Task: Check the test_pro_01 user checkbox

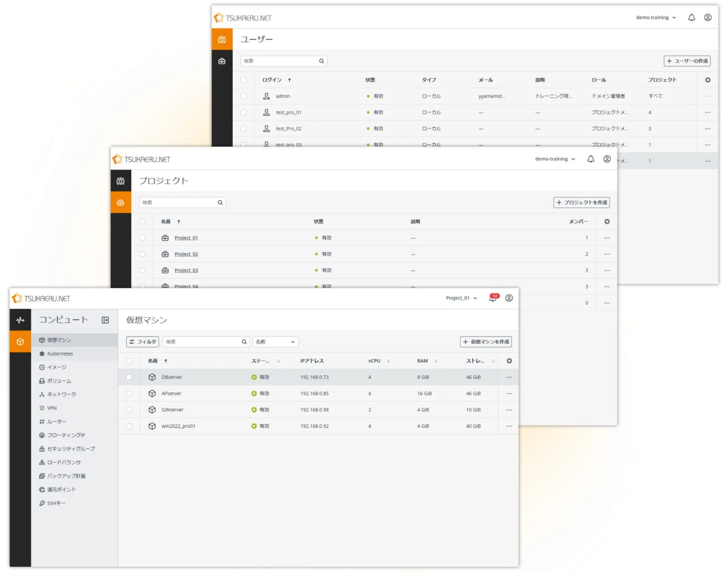Action: pyautogui.click(x=243, y=112)
